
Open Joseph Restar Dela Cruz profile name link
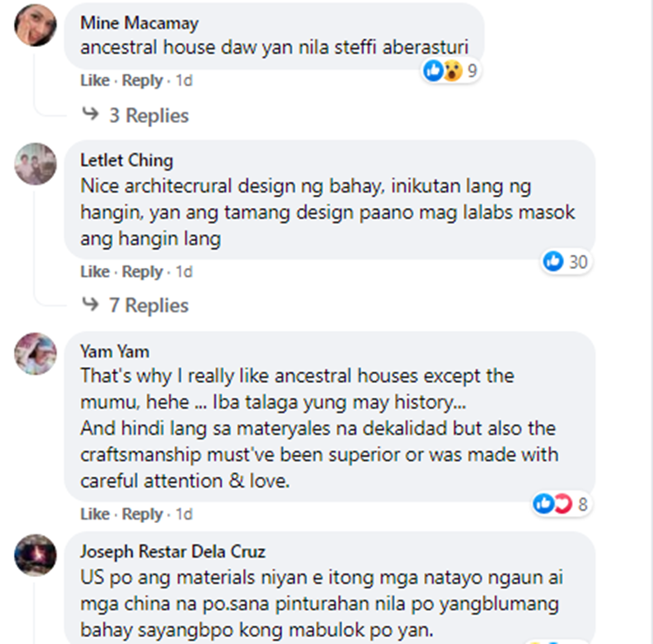click(x=173, y=551)
